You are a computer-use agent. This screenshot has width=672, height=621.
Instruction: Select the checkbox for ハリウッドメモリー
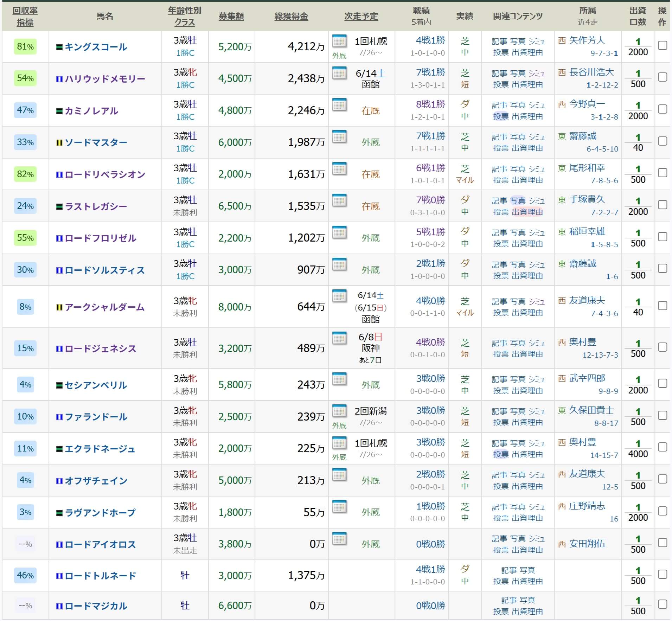[663, 77]
